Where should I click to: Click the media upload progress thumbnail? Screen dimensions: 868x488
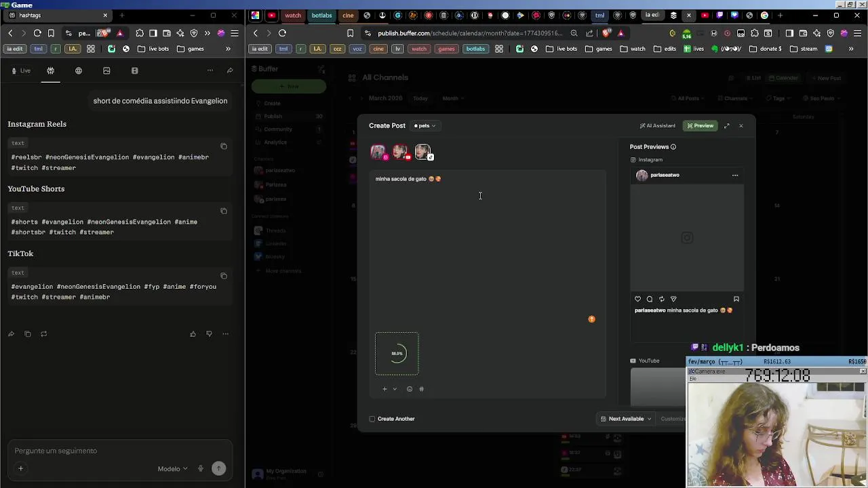coord(397,353)
